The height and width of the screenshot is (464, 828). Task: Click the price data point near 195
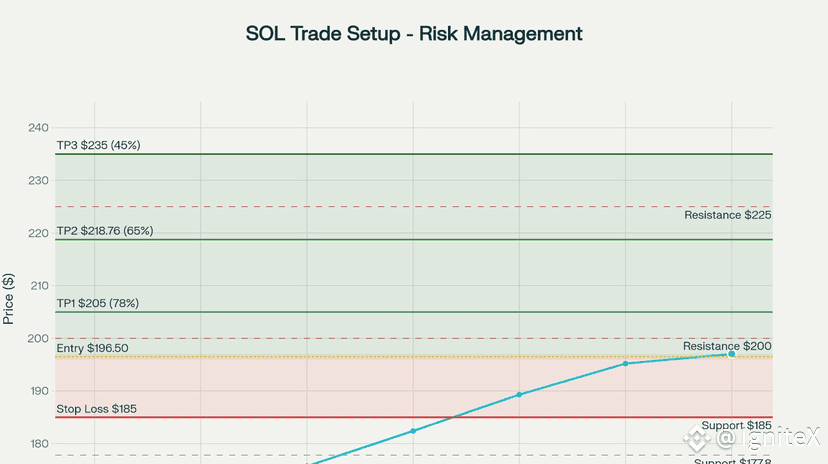click(625, 364)
